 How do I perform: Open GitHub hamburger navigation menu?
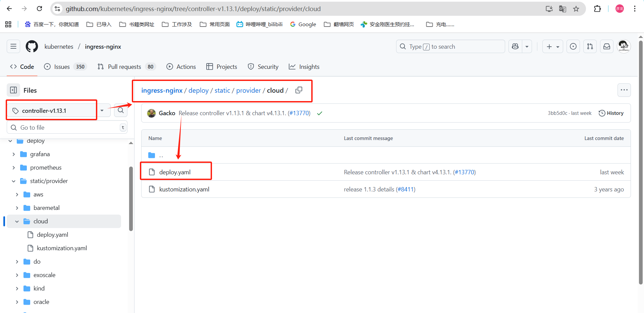(13, 46)
